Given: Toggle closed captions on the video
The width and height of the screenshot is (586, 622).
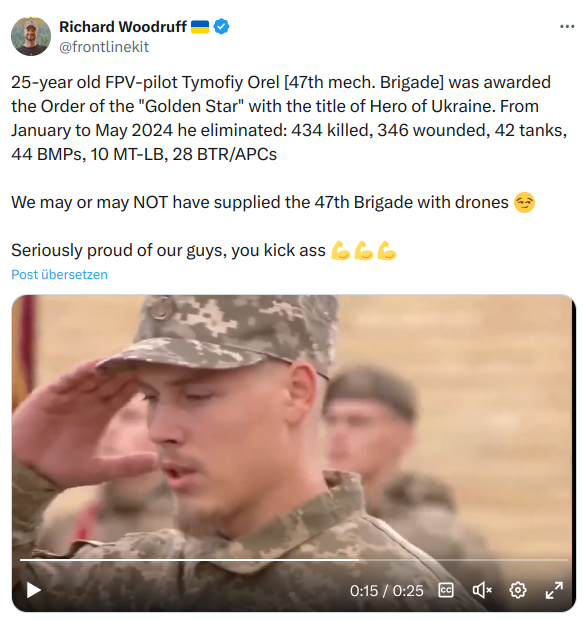Looking at the screenshot, I should (446, 590).
